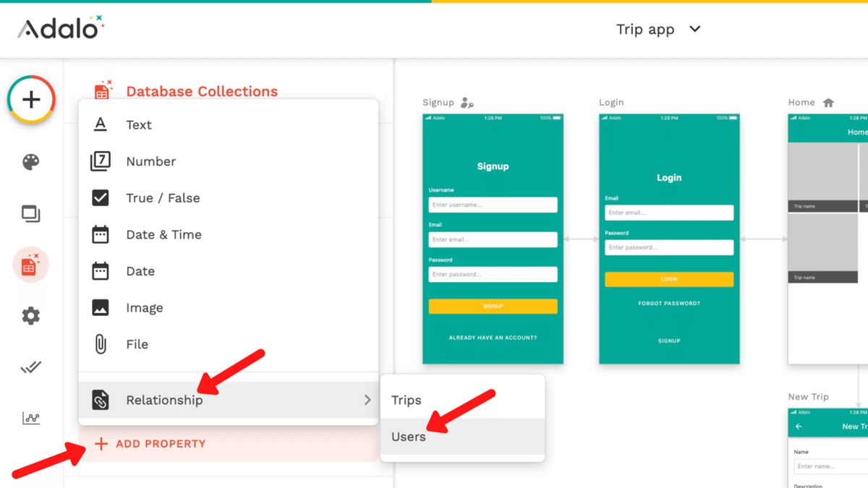The width and height of the screenshot is (868, 488).
Task: Open the Analytics chart icon in sidebar
Action: (x=30, y=418)
